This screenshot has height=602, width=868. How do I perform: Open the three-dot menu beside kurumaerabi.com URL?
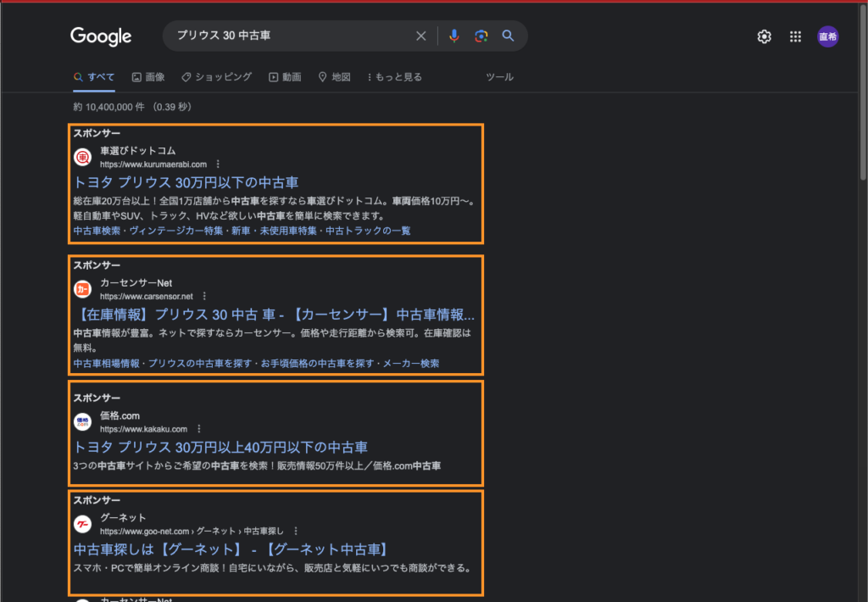click(218, 164)
